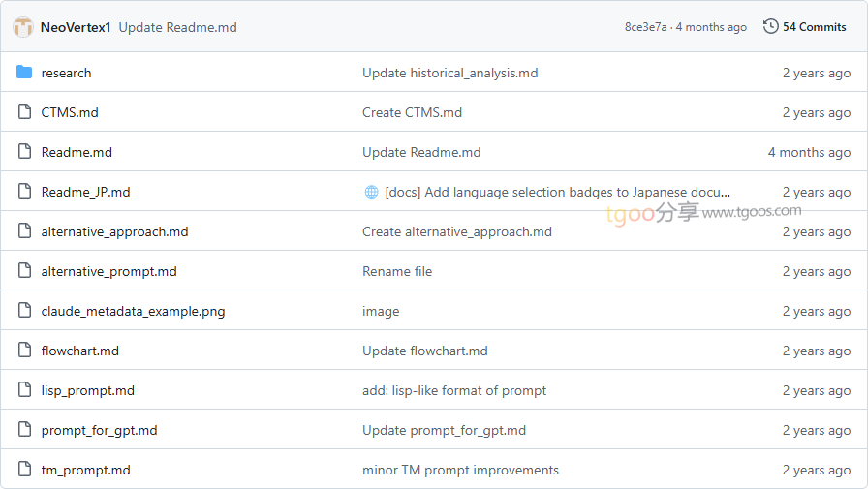Viewport: 868px width, 489px height.
Task: Open alternative_approach.md file
Action: (114, 231)
